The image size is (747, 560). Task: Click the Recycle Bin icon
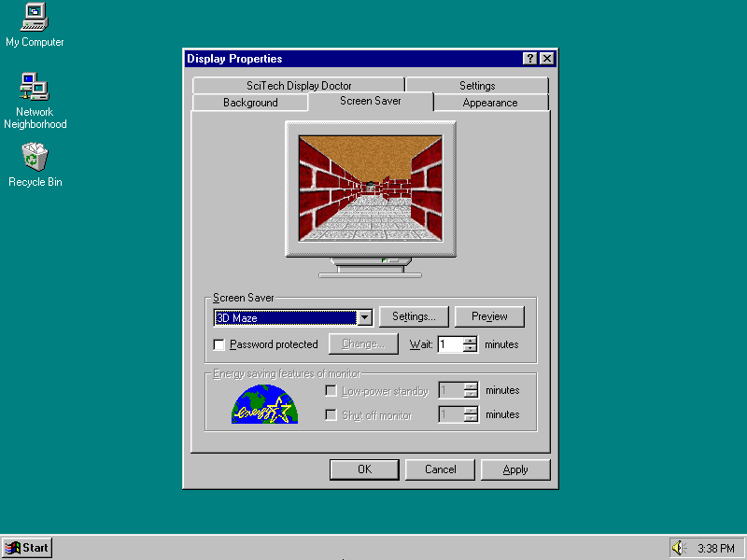[35, 157]
